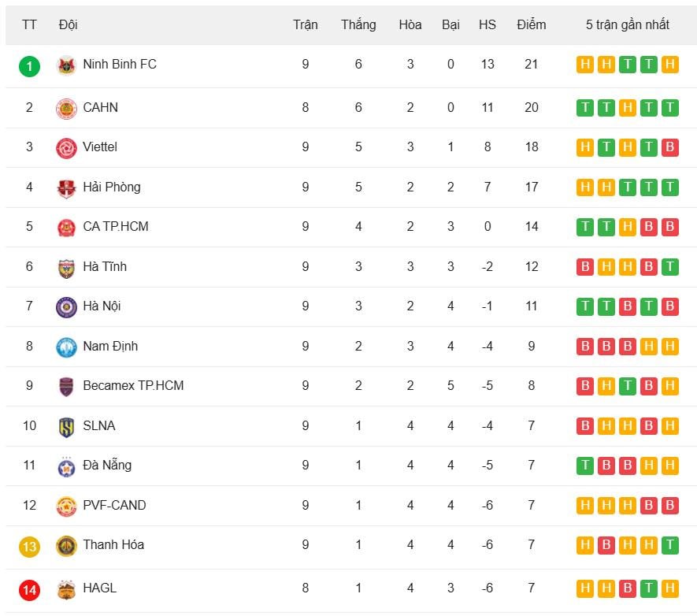Click the red rank 14 badge
697x616 pixels.
click(x=29, y=589)
